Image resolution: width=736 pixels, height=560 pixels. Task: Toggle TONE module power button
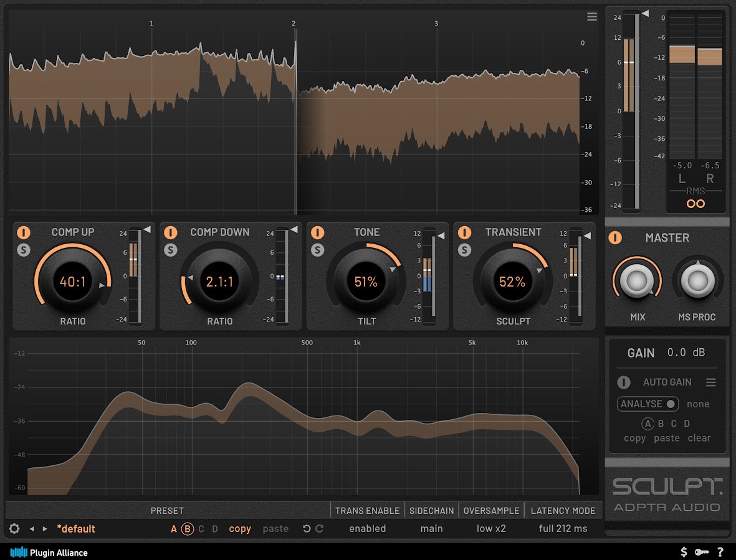(x=317, y=232)
